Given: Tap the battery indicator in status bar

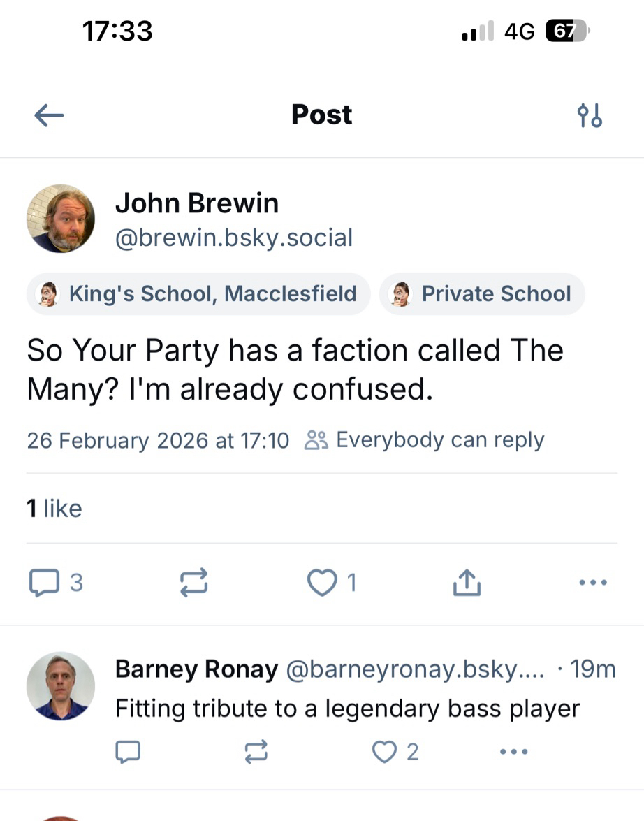Looking at the screenshot, I should pos(566,31).
